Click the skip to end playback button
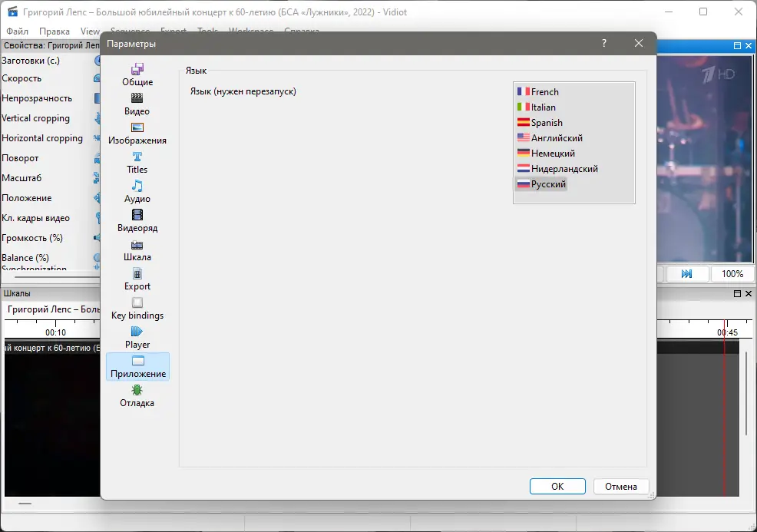Screen dimensions: 757x532 pyautogui.click(x=686, y=274)
